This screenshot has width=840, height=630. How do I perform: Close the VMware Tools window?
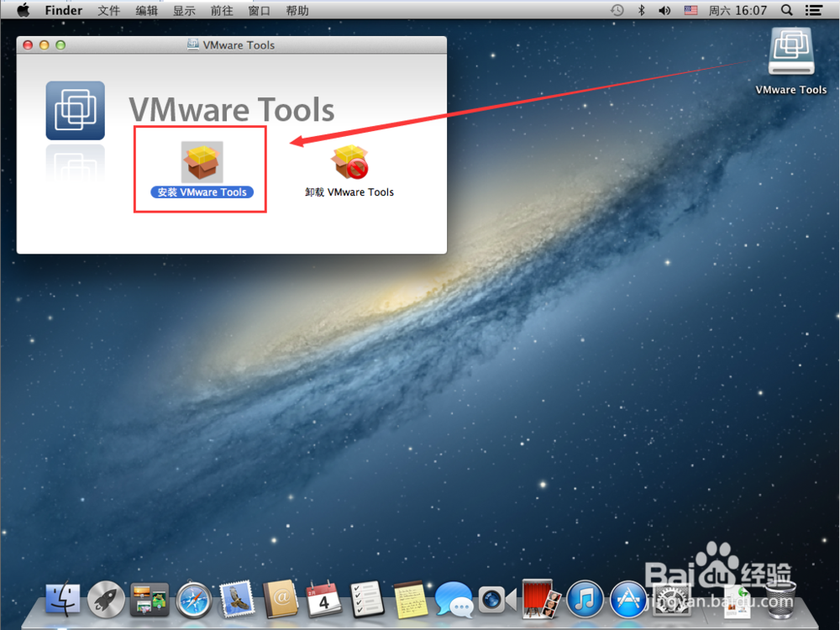click(x=28, y=45)
